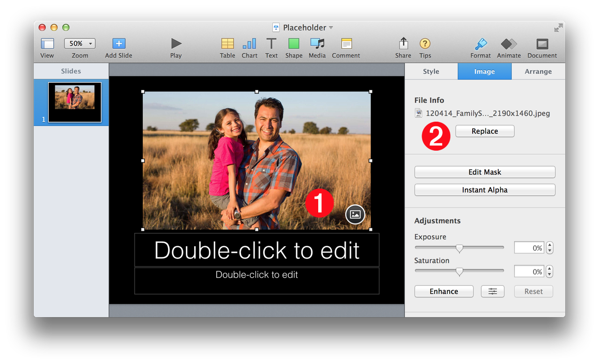Click the Instant Alpha button
Image resolution: width=599 pixels, height=364 pixels.
[485, 190]
